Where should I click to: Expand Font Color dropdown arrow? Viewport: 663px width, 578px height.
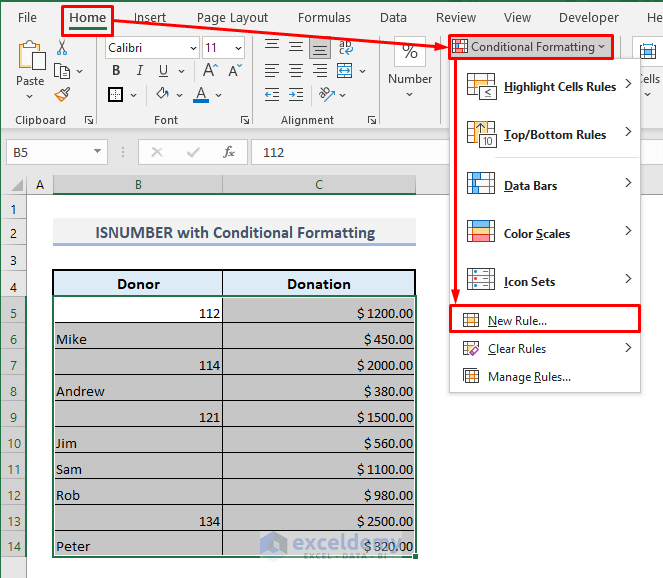pos(219,95)
